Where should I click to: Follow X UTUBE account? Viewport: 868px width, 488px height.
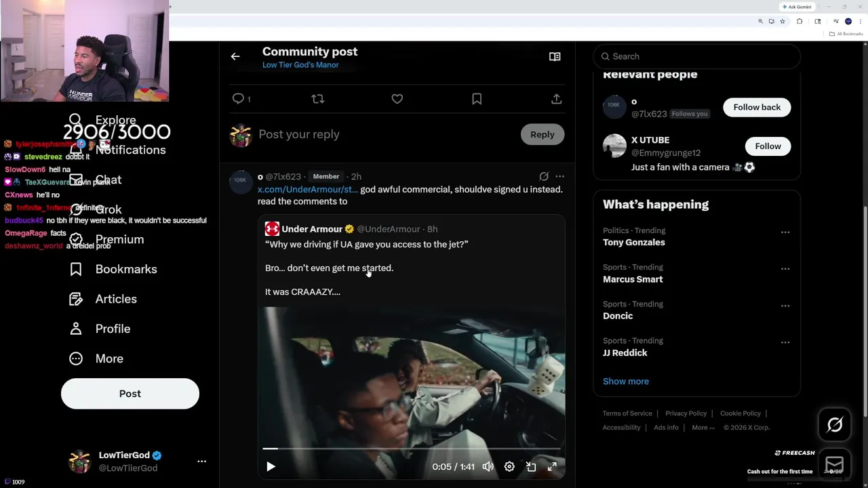(x=768, y=146)
